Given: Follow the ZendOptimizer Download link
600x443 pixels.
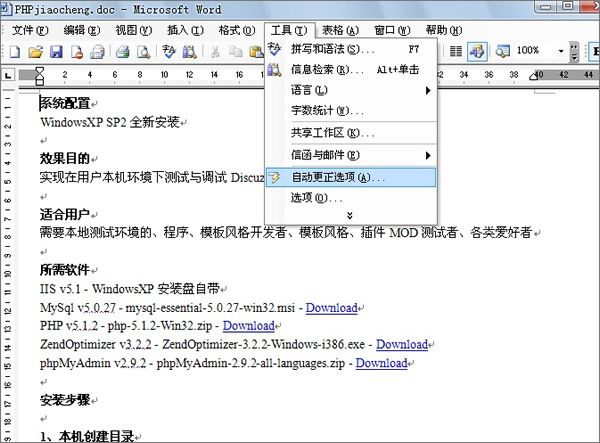Looking at the screenshot, I should [402, 344].
